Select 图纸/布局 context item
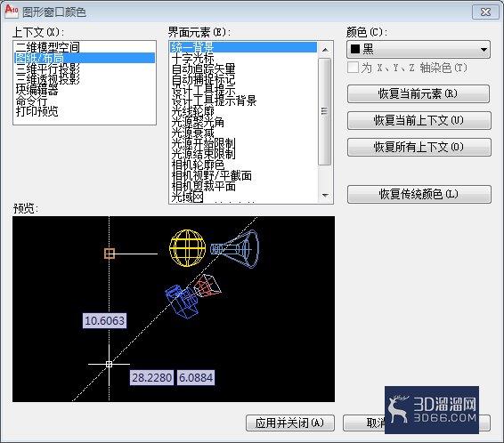This screenshot has height=443, width=504. [x=85, y=58]
